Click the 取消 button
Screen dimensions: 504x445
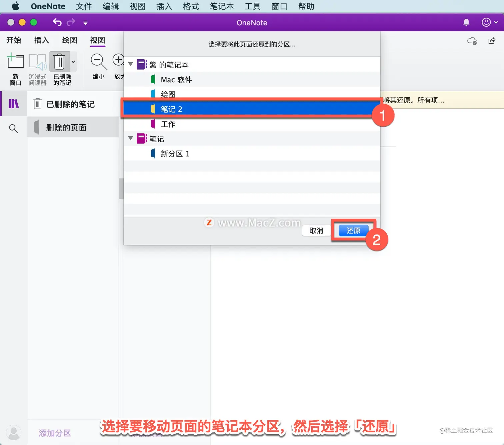pyautogui.click(x=316, y=230)
